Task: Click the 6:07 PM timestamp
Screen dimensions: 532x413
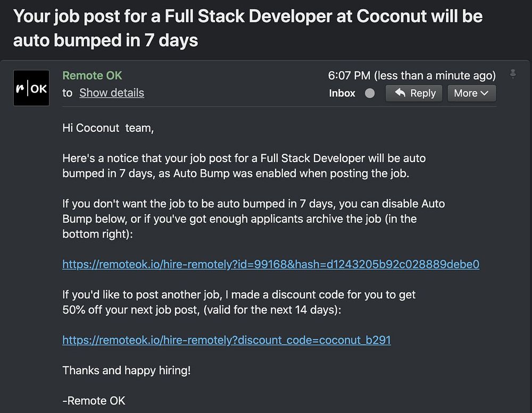Action: click(x=412, y=75)
